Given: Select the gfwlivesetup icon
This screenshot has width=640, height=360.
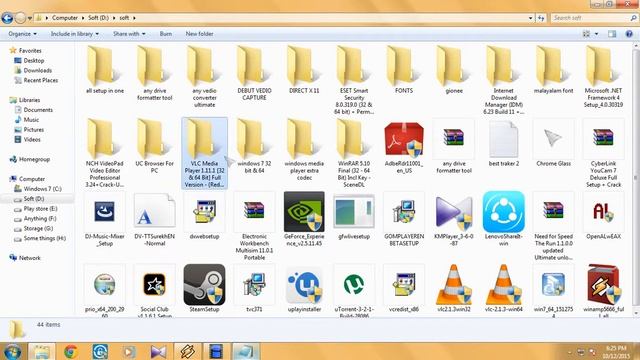Looking at the screenshot, I should click(x=354, y=212).
